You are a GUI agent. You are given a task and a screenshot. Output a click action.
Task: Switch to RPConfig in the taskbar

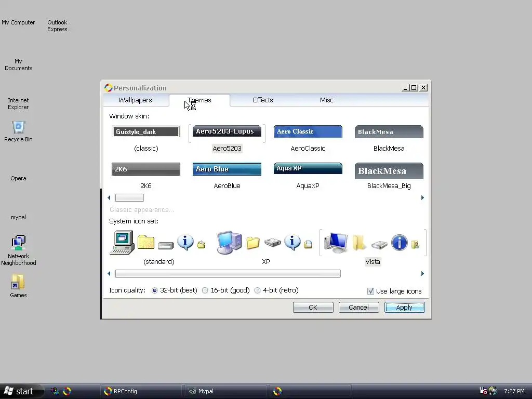click(x=140, y=391)
